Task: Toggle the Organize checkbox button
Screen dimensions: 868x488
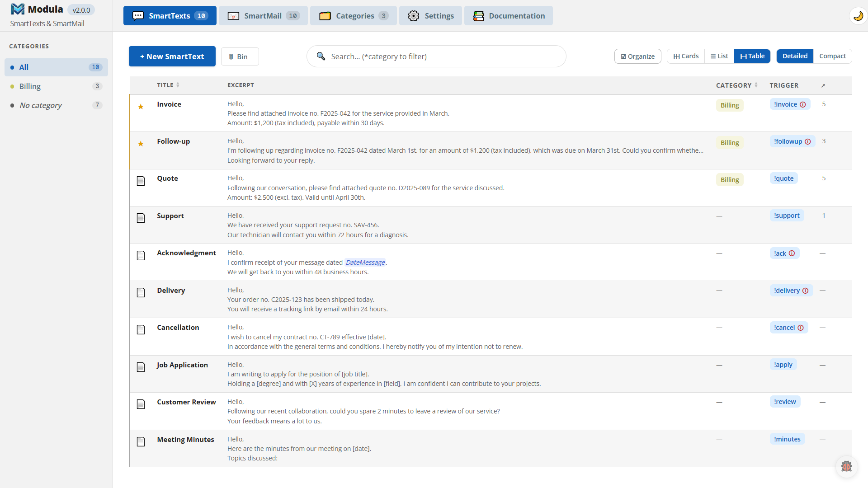Action: (637, 56)
